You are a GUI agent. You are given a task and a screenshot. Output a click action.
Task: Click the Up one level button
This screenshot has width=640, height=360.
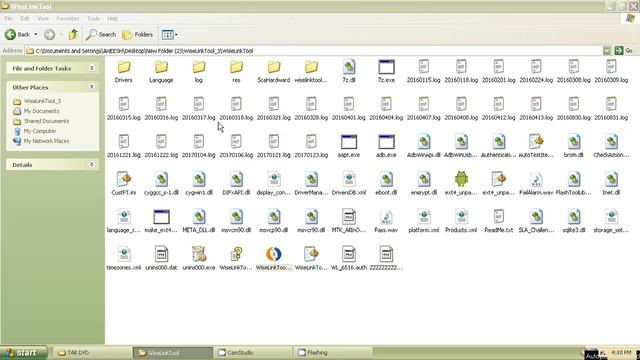pyautogui.click(x=73, y=35)
